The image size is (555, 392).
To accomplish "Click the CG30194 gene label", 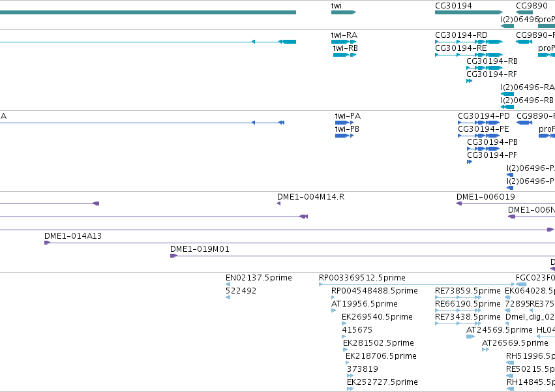I will tap(453, 6).
